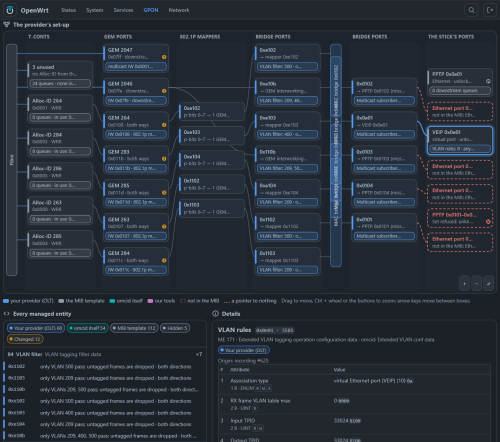Click the info icon beside Details
500x442 pixels.
click(x=215, y=314)
